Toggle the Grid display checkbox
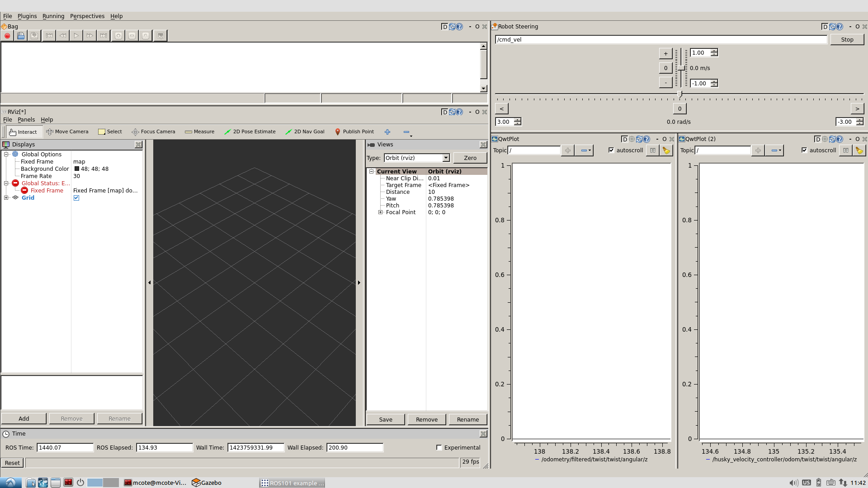This screenshot has height=488, width=868. (x=76, y=198)
